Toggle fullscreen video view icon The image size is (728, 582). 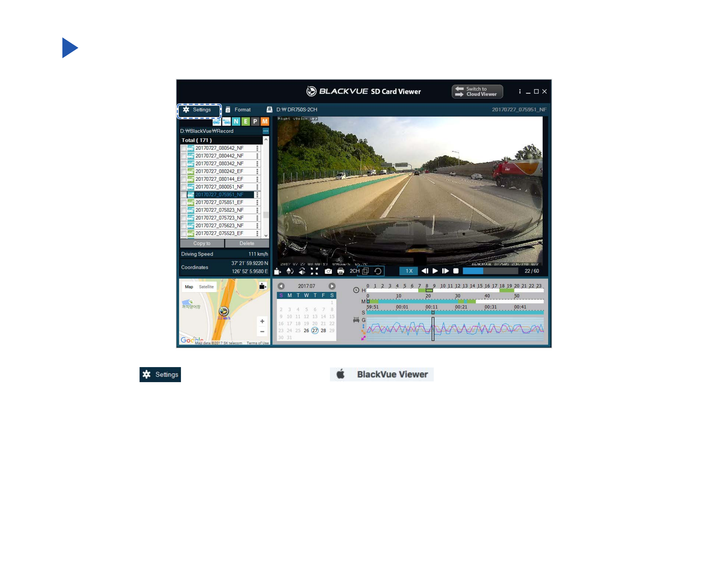pos(314,271)
